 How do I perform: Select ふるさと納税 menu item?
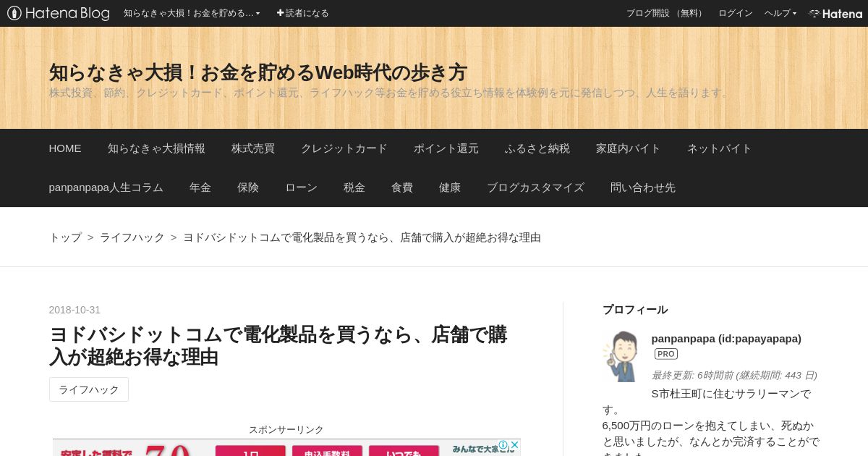coord(537,148)
